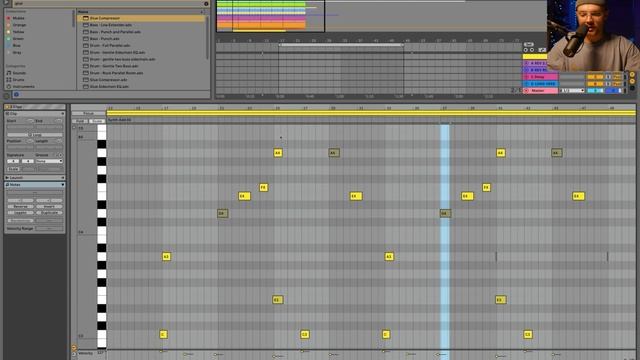Open the Groove dropdown set to None
This screenshot has height=360, width=640.
coord(49,161)
